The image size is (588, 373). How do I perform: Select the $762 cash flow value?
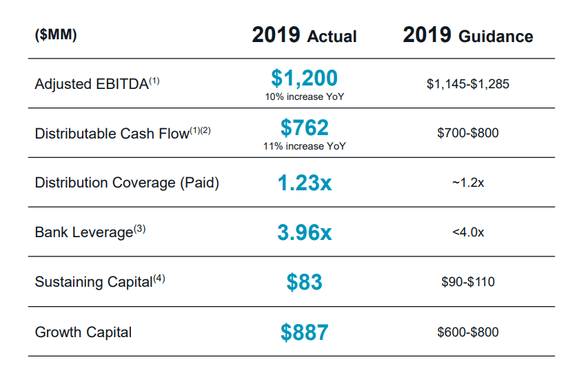[304, 128]
